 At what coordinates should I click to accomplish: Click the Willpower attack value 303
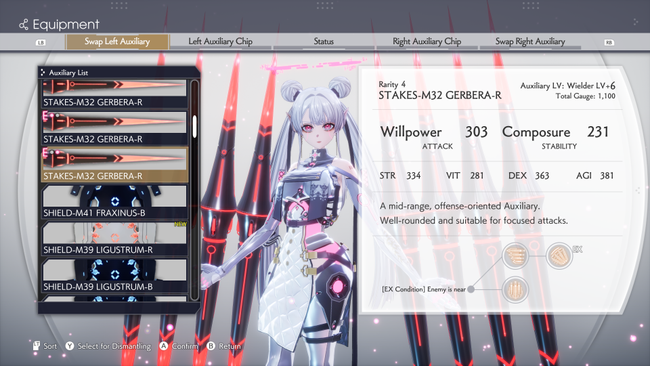coord(476,132)
